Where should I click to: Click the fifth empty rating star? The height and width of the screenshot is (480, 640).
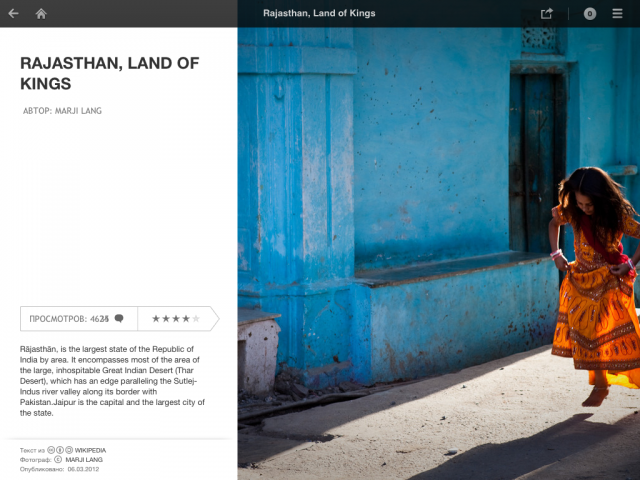196,319
